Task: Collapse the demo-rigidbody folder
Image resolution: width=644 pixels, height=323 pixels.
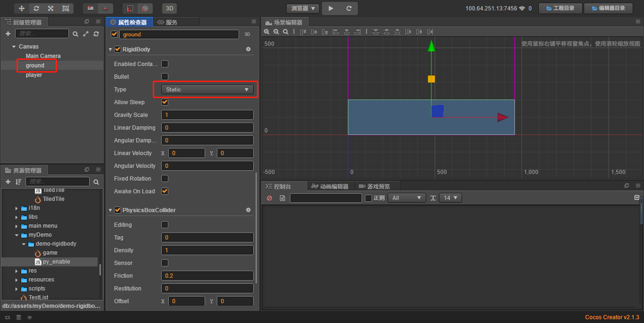Action: click(24, 244)
